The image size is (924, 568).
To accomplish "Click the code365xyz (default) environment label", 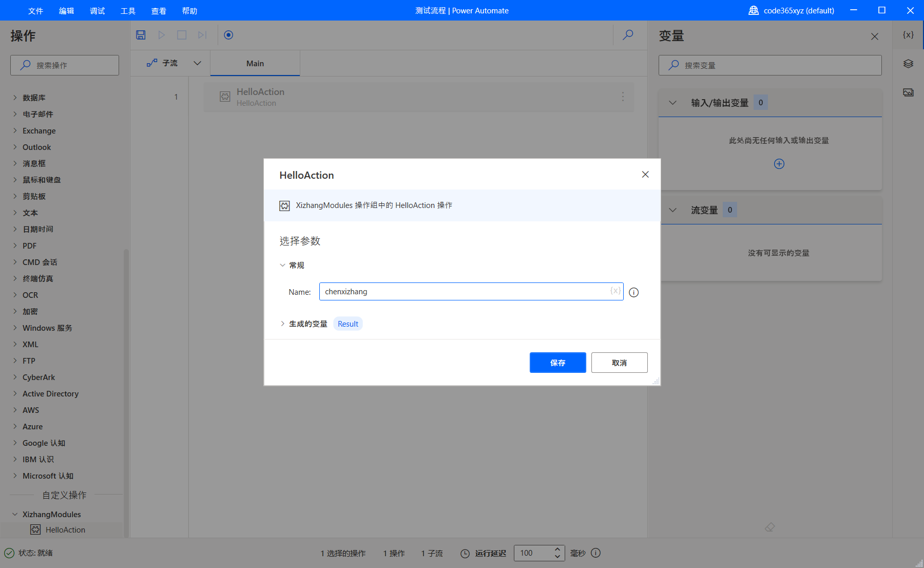I will 799,10.
